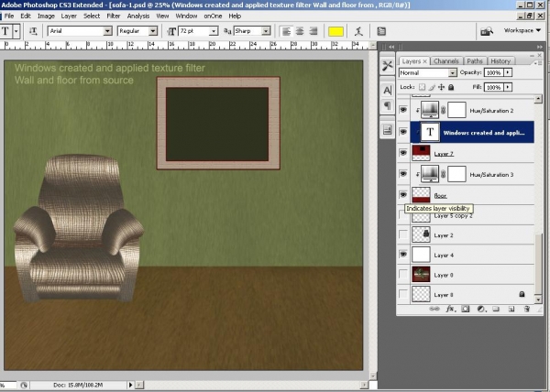Open the Arial font family dropdown
The width and height of the screenshot is (550, 392).
107,31
